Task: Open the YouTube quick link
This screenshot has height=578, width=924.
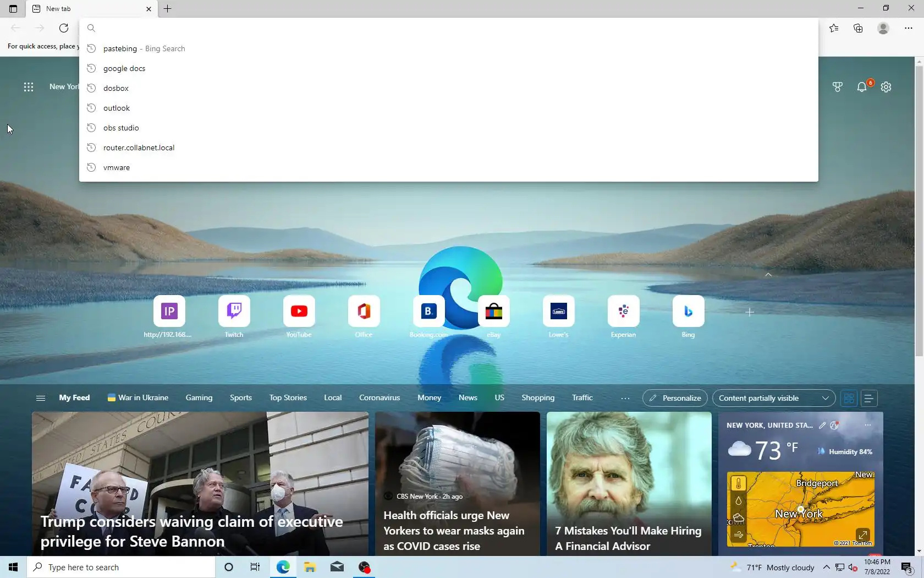Action: (x=299, y=311)
